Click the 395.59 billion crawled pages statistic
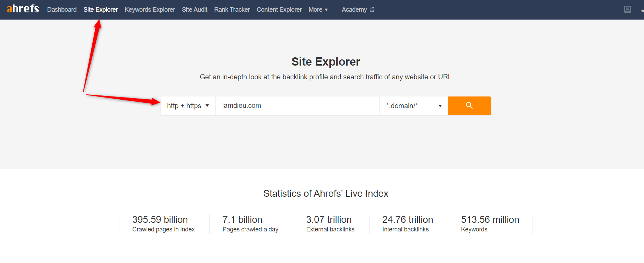 163,224
